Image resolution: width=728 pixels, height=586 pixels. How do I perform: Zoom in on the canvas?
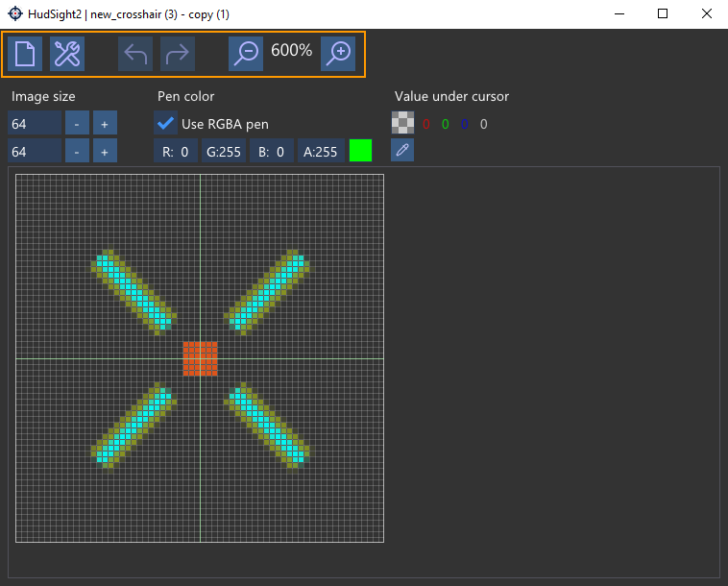338,54
